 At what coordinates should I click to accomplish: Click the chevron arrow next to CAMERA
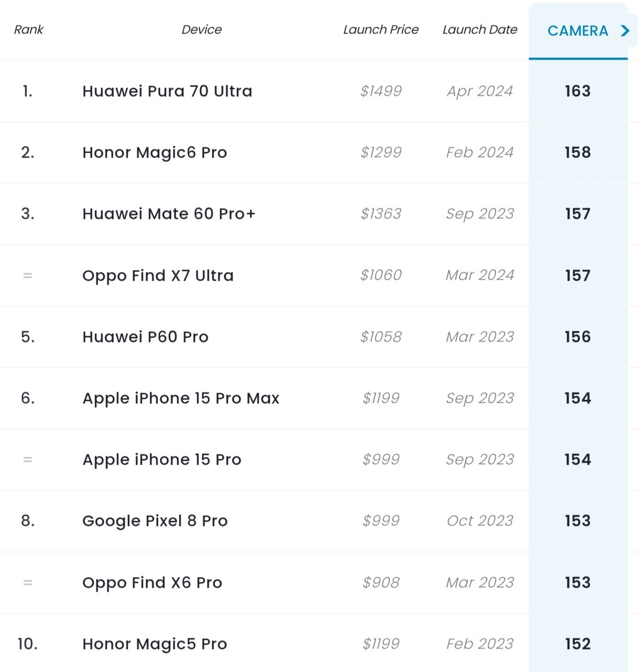625,31
